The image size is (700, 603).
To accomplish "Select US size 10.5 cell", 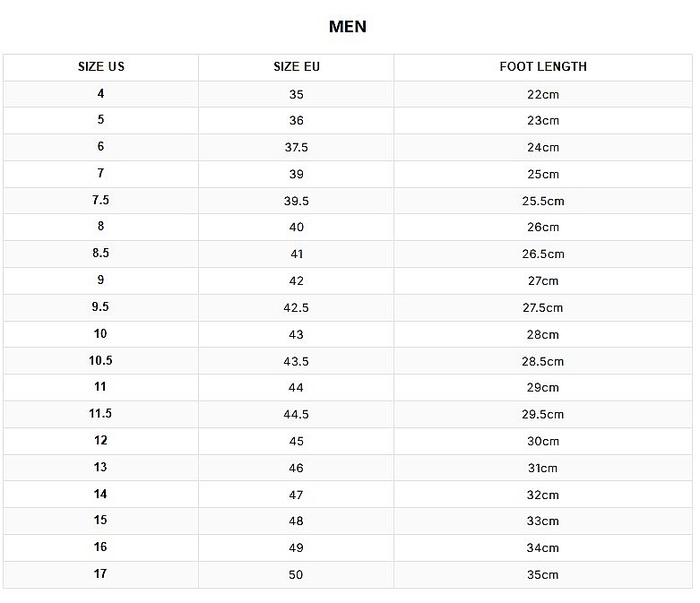I will [101, 361].
